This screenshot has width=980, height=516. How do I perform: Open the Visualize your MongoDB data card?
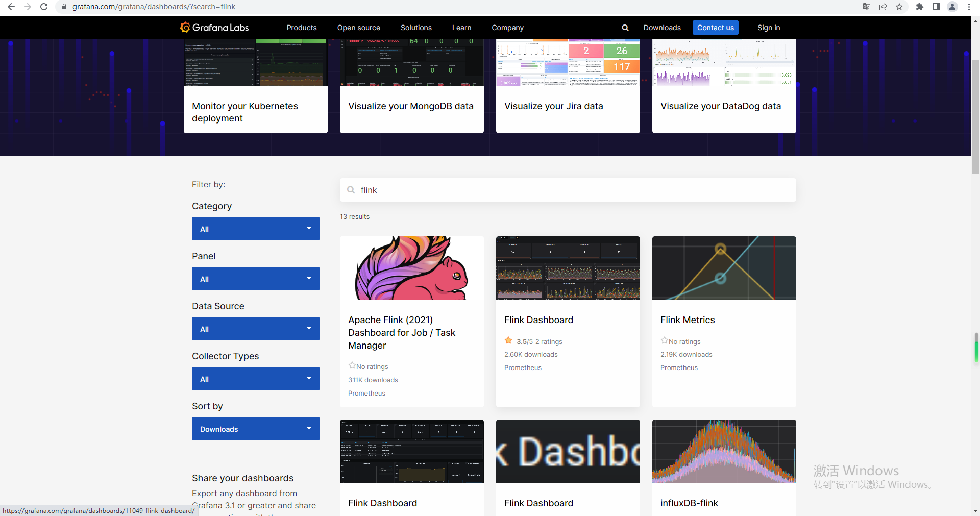[412, 86]
